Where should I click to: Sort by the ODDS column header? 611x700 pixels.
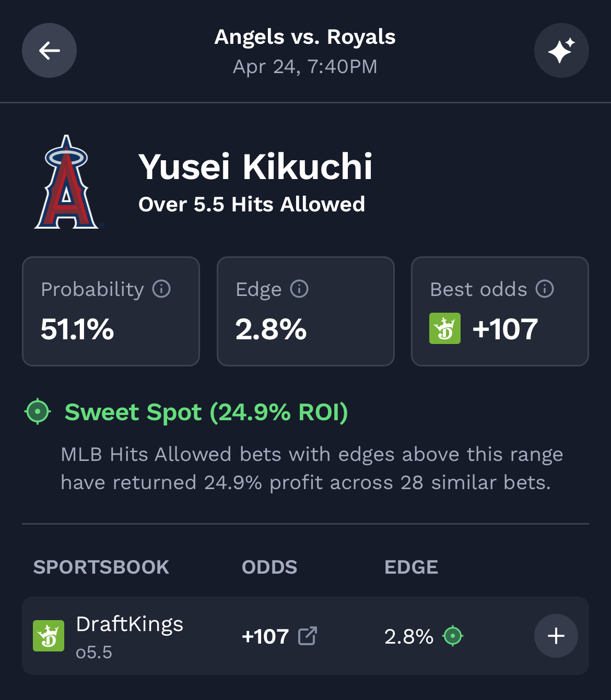click(x=269, y=567)
